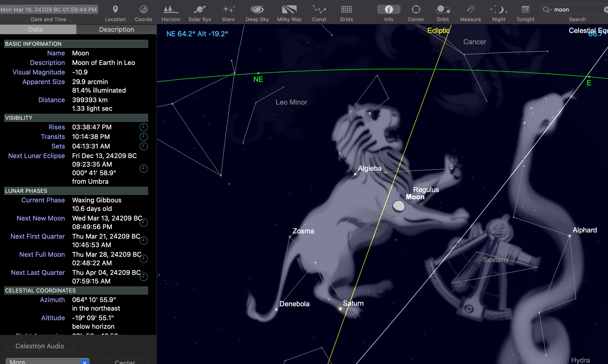Click the Deep Sky galaxy icon
This screenshot has height=364, width=608.
[x=257, y=10]
